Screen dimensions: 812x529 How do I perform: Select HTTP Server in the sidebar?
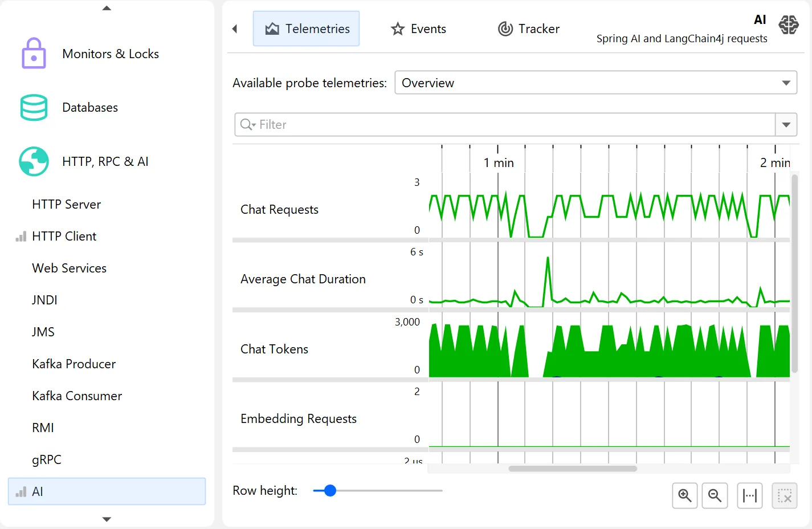coord(66,204)
